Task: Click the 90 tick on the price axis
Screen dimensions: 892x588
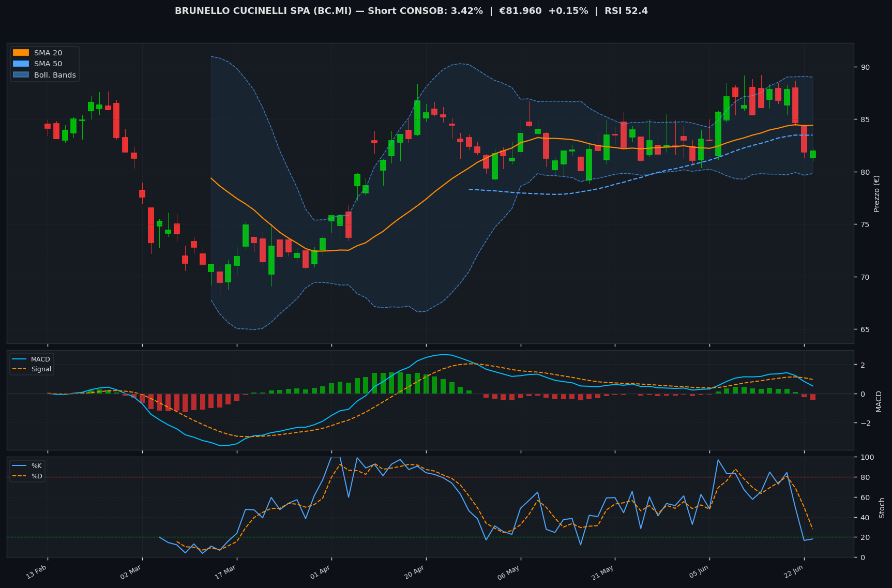Action: pos(865,67)
